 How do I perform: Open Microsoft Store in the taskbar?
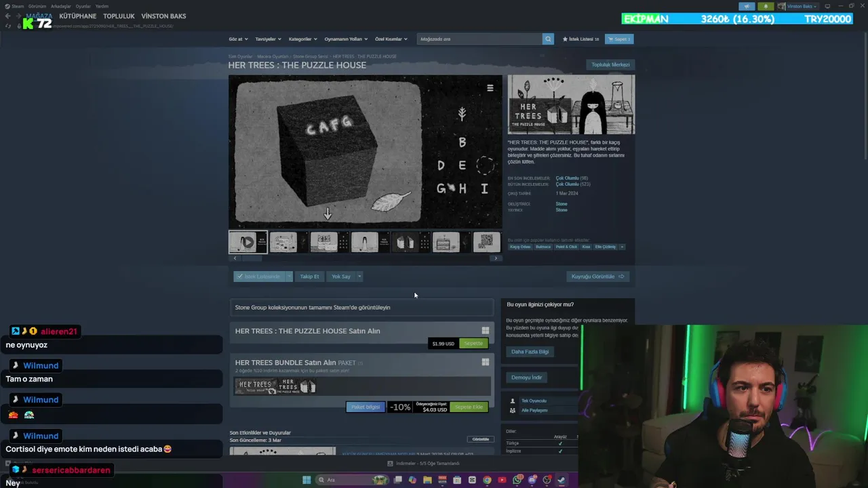[x=457, y=480]
